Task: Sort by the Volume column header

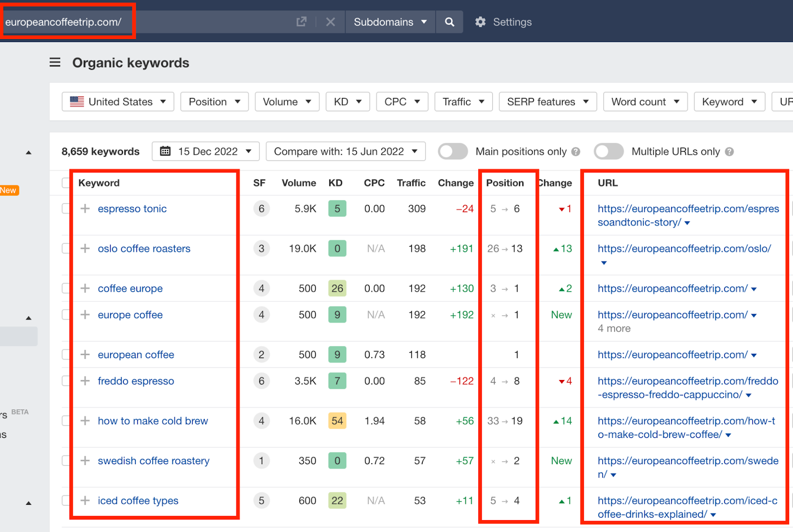Action: [299, 183]
